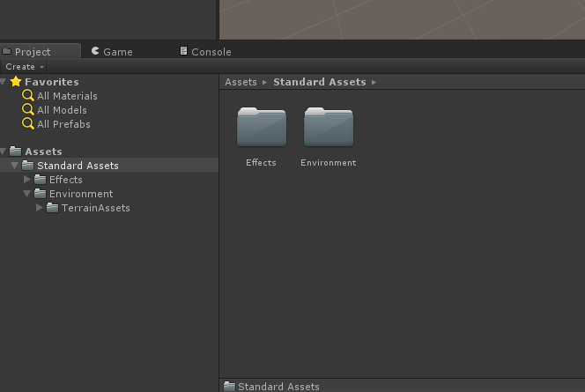Collapse the Favorites section
Image resolution: width=585 pixels, height=392 pixels.
[4, 82]
